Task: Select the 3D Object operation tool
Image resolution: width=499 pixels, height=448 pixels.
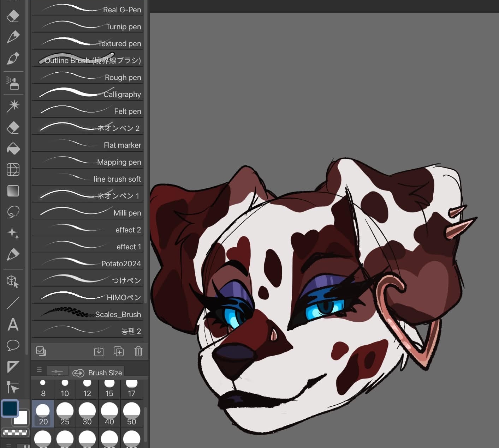Action: (13, 281)
